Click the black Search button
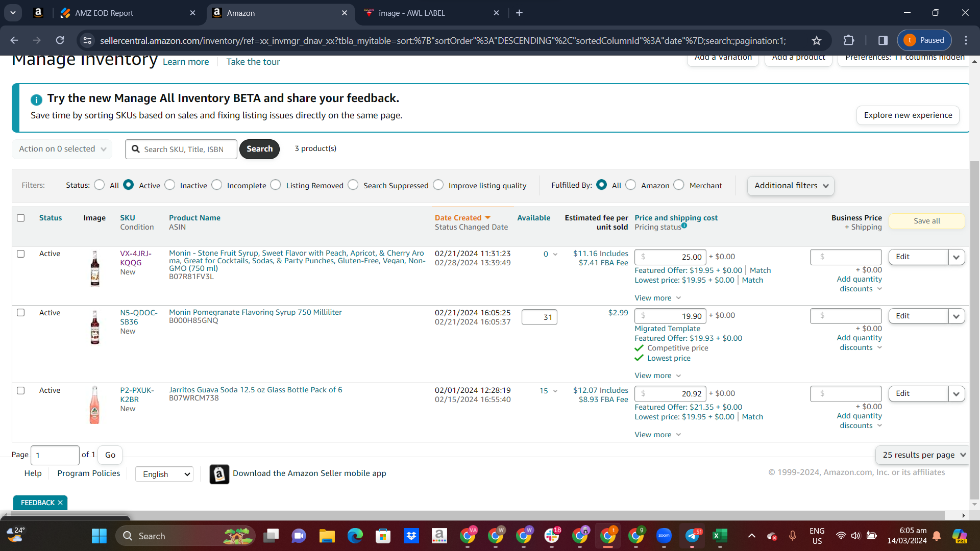Screen dimensions: 980x551 [259, 149]
